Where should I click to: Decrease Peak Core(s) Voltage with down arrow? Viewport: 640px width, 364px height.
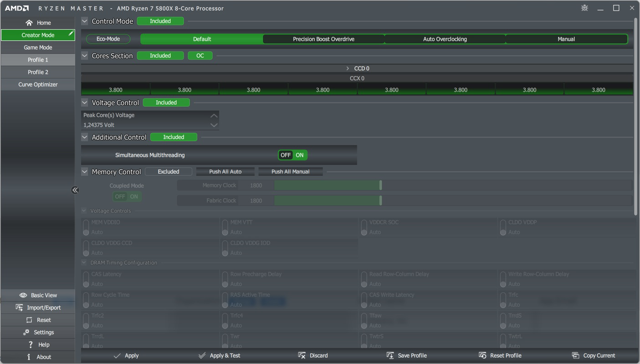214,125
